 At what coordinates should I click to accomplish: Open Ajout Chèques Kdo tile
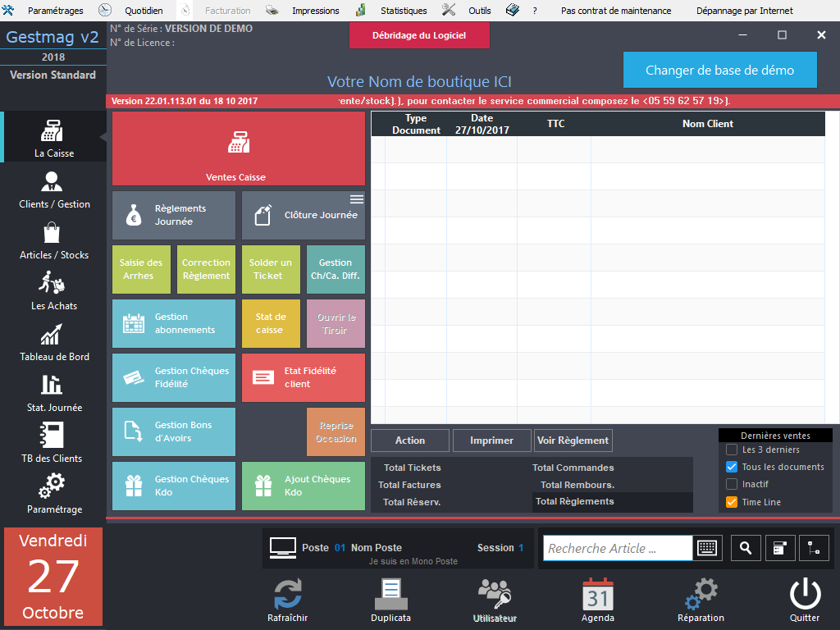point(304,486)
